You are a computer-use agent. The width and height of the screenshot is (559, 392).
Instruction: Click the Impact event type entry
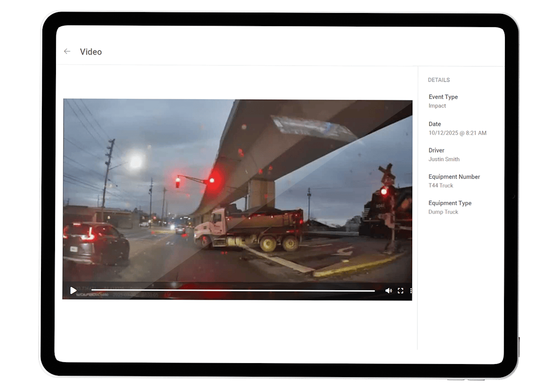tap(437, 106)
